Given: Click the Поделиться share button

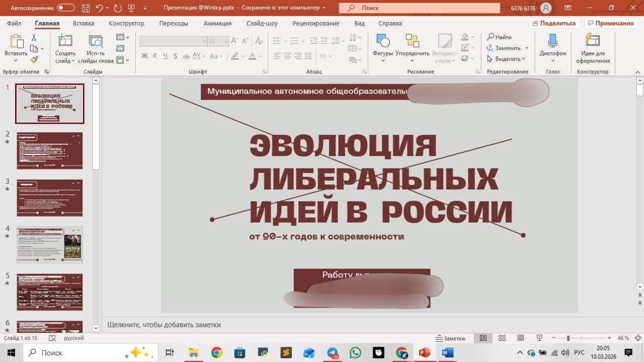Looking at the screenshot, I should (554, 23).
